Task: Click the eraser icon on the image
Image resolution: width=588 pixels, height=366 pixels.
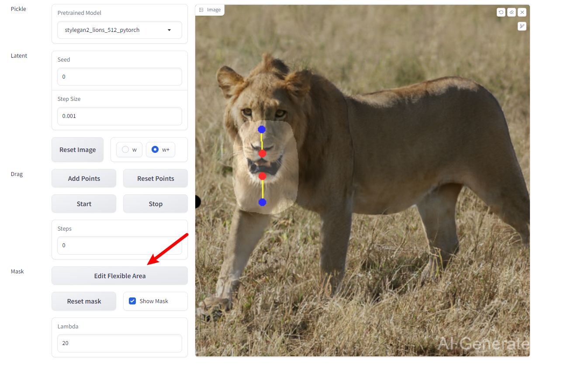Action: point(512,12)
